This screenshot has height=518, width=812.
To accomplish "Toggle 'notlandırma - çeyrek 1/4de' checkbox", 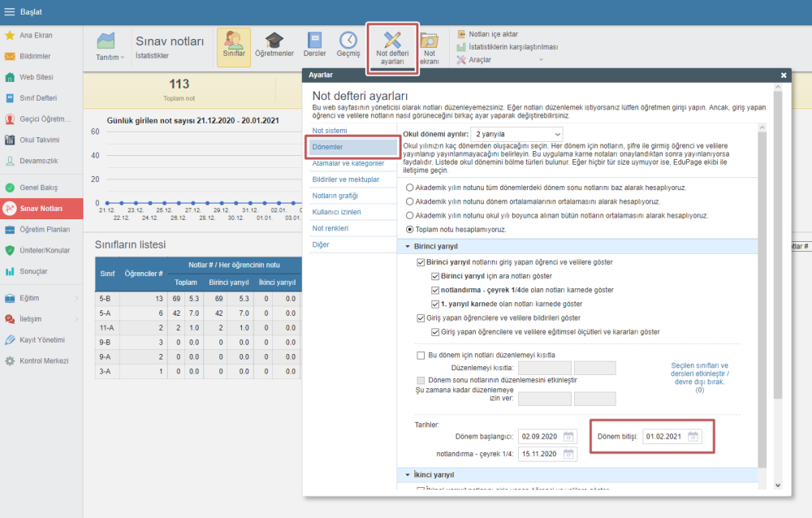I will click(435, 290).
